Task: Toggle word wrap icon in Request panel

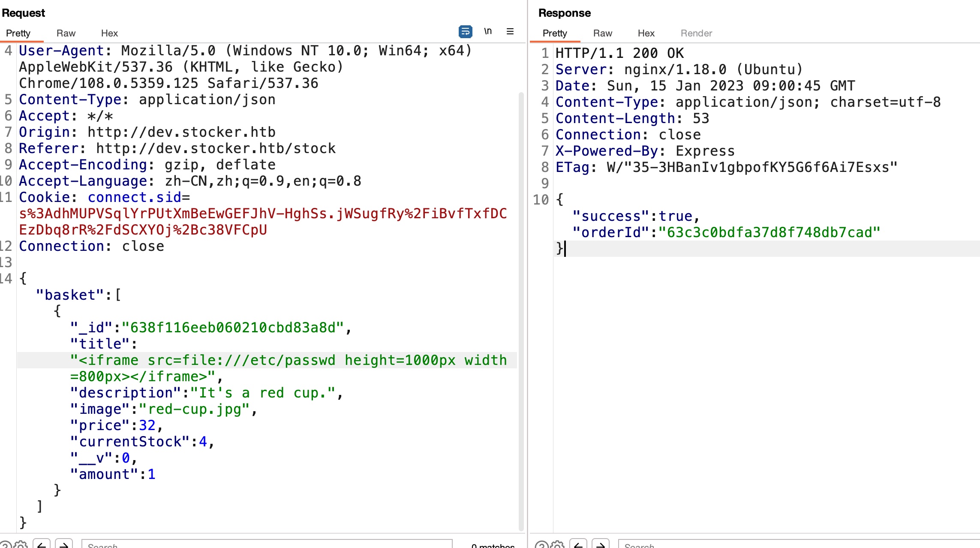Action: (465, 31)
